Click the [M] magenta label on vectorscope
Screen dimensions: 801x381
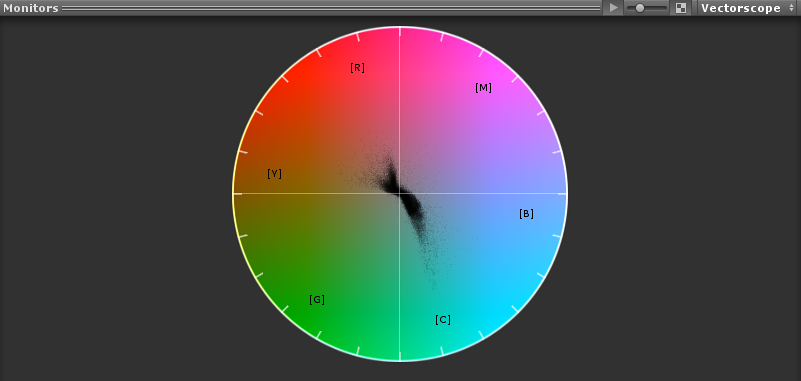click(483, 88)
